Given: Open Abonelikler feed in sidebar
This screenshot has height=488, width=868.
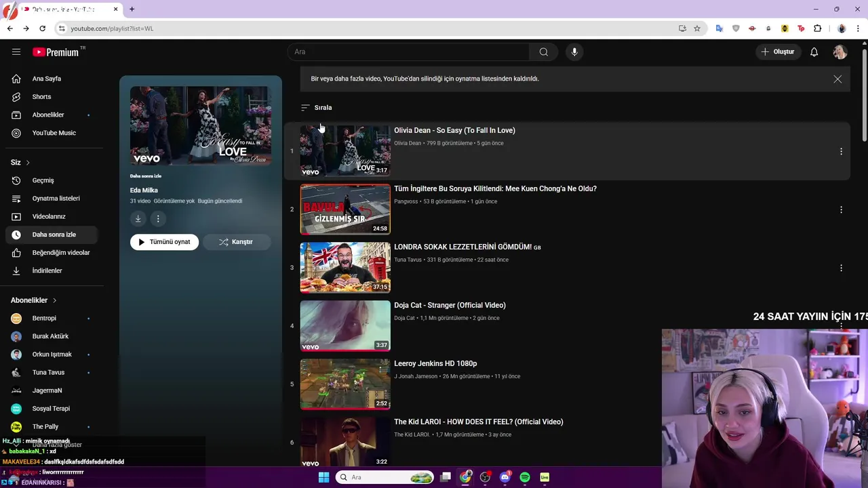Looking at the screenshot, I should tap(51, 115).
